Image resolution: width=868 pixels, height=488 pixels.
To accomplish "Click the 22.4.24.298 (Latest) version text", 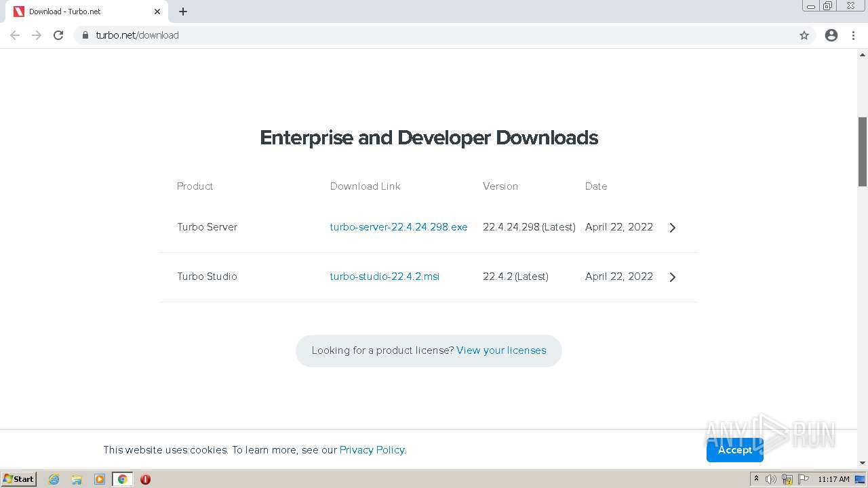I will coord(529,227).
